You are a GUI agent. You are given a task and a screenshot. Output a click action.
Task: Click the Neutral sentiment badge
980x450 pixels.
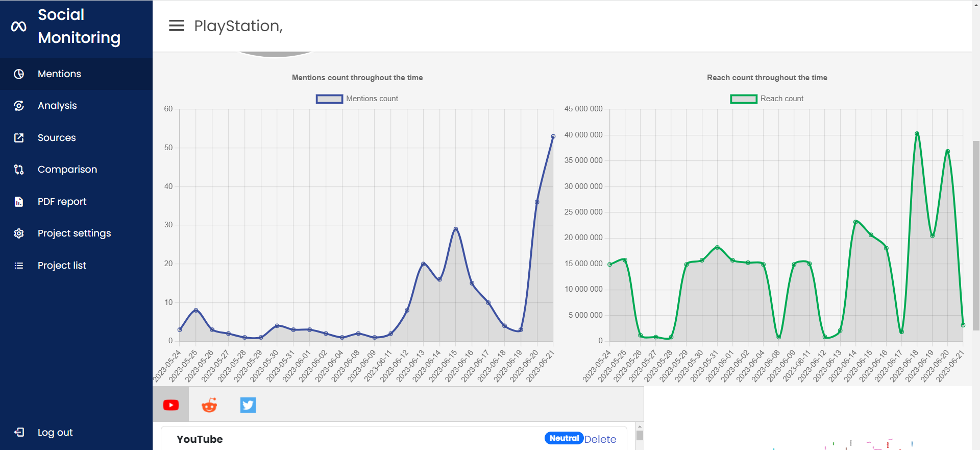point(564,438)
